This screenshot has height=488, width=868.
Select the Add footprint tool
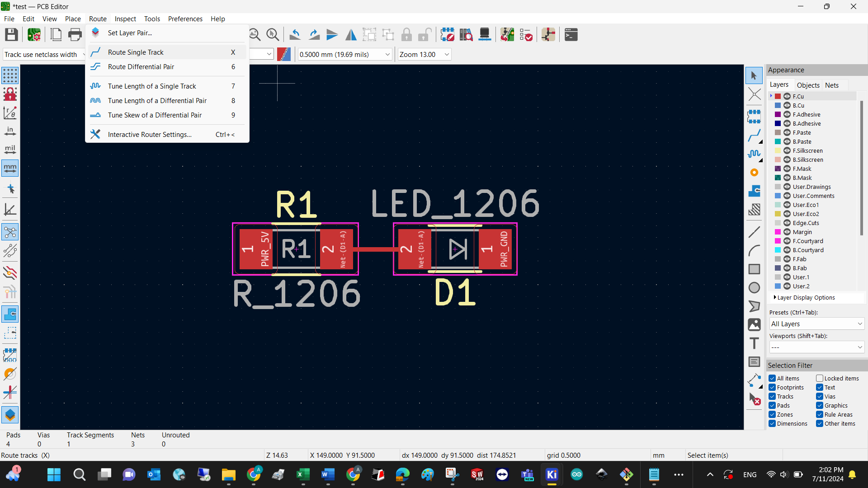click(754, 116)
